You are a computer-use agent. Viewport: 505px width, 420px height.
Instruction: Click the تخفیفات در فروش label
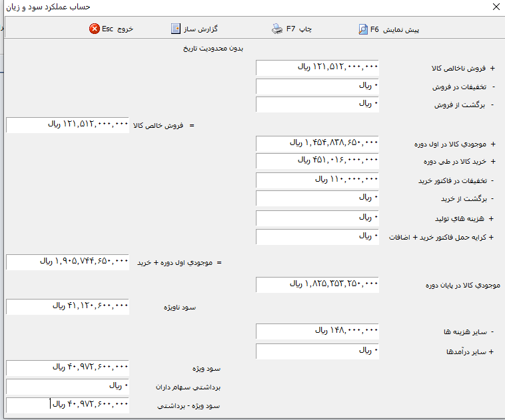tap(459, 87)
